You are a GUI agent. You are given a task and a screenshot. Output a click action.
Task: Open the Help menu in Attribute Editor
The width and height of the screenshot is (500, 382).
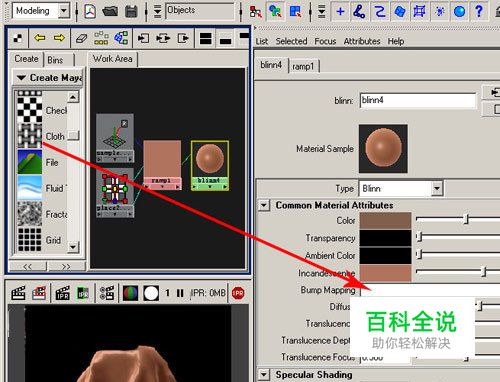[396, 41]
